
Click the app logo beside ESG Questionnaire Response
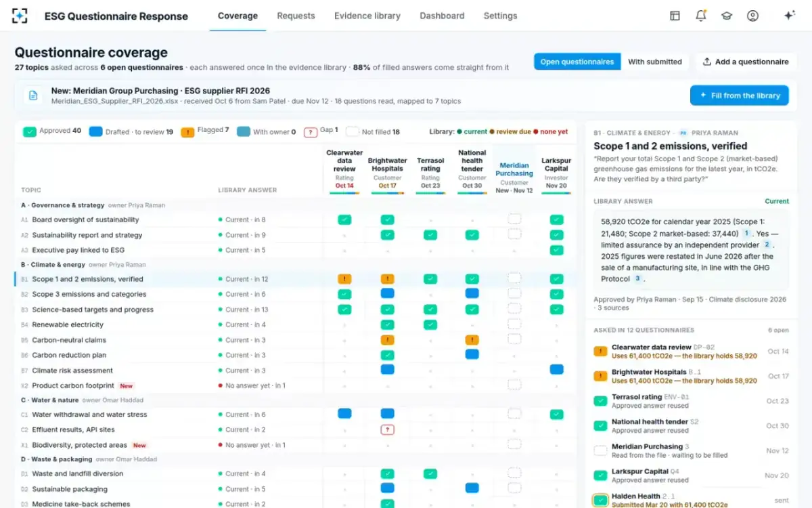(20, 16)
